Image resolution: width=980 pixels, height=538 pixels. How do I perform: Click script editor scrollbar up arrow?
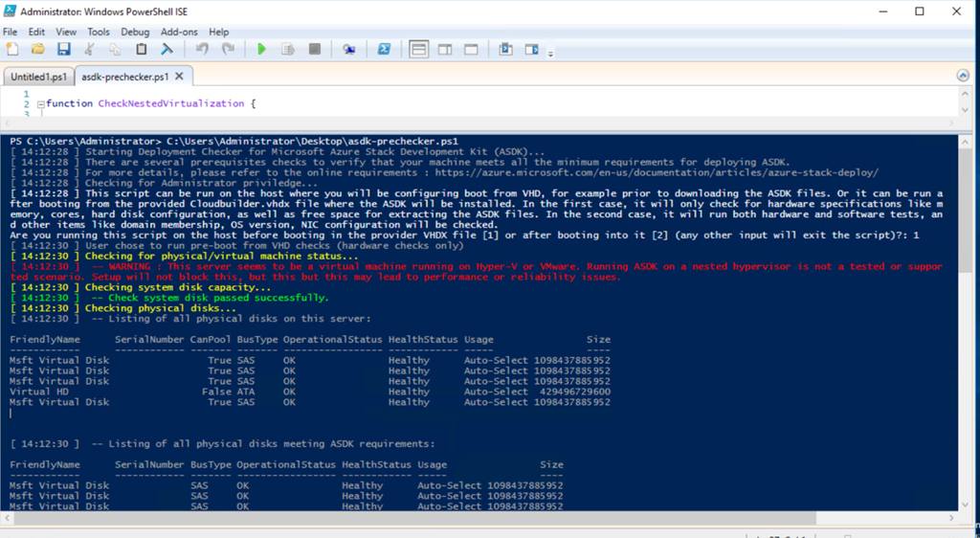tap(965, 94)
